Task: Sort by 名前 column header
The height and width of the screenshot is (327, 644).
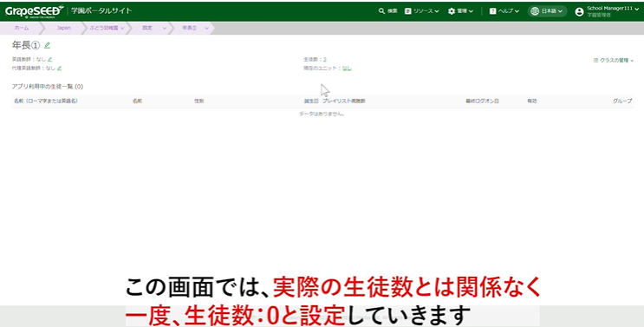Action: pos(137,101)
